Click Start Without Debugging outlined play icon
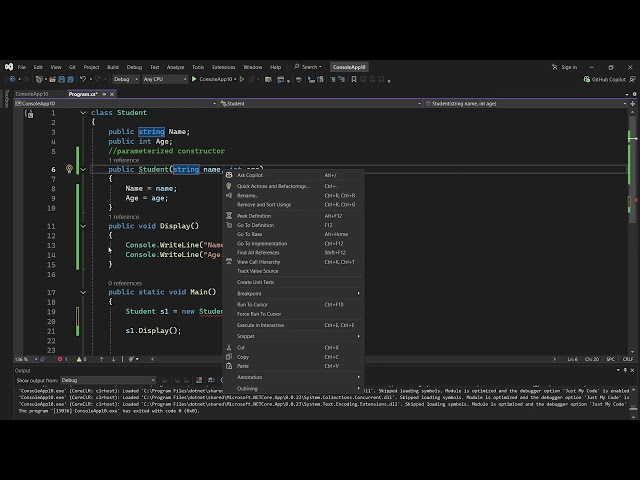640x480 pixels. click(242, 79)
